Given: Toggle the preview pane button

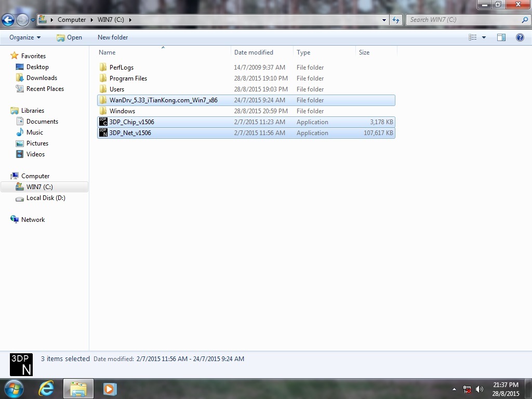Looking at the screenshot, I should (501, 37).
